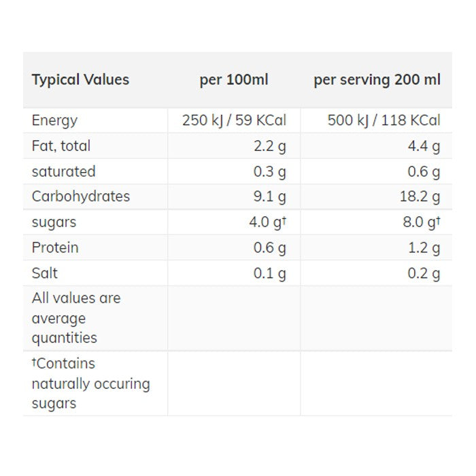Screen dimensions: 476x476
Task: Click the "All values are average quantities" note
Action: pos(75,318)
